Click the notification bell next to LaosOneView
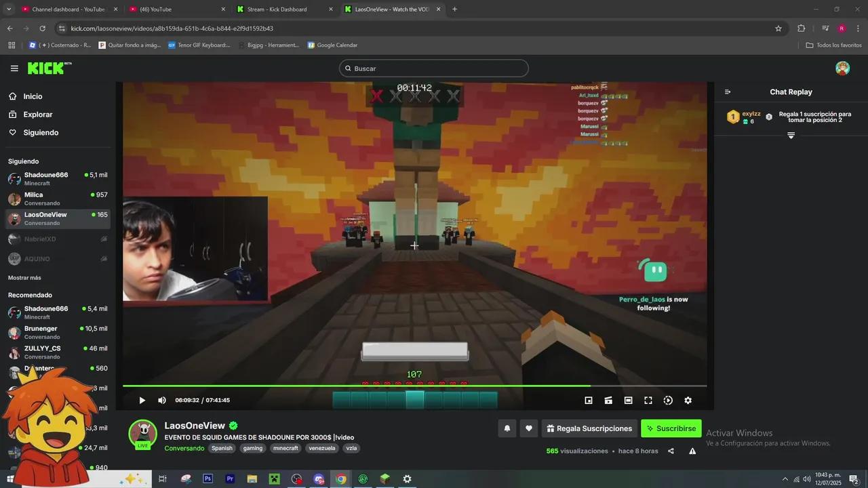 click(507, 428)
